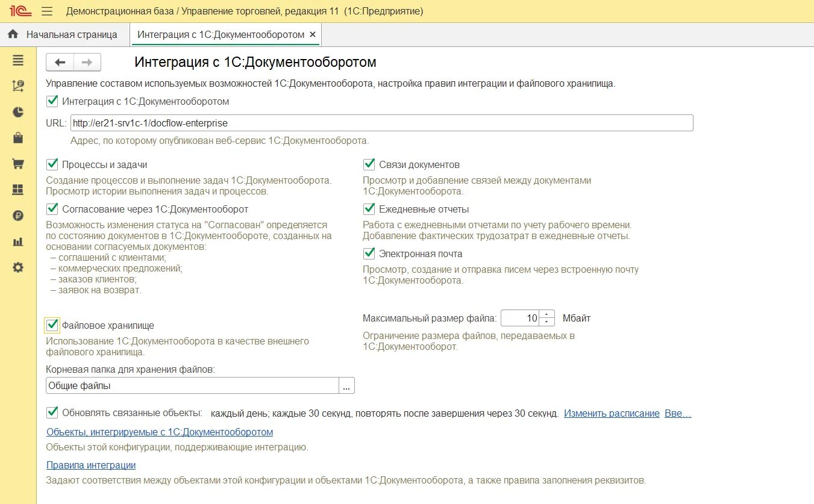Toggle Файловое хранилище checkbox
The image size is (814, 504).
(52, 325)
